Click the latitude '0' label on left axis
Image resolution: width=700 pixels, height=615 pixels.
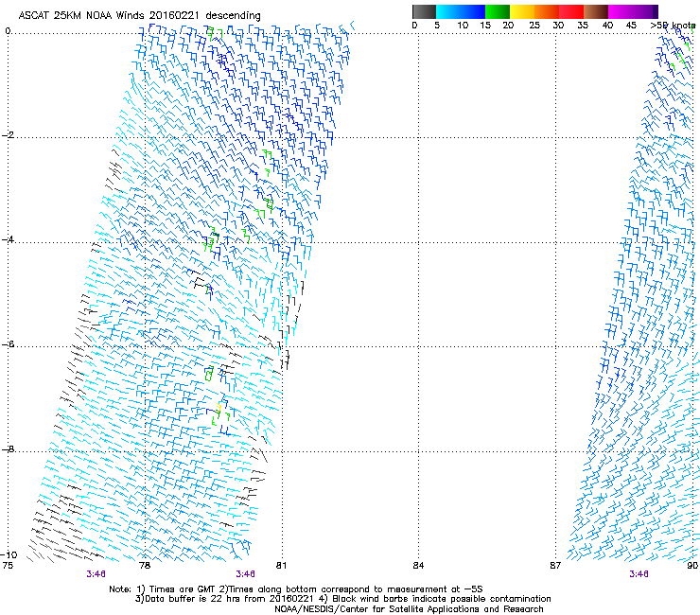click(8, 31)
